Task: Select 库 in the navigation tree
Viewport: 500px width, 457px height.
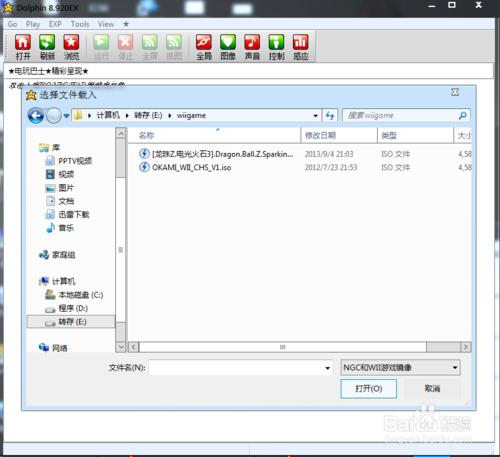Action: click(x=50, y=148)
